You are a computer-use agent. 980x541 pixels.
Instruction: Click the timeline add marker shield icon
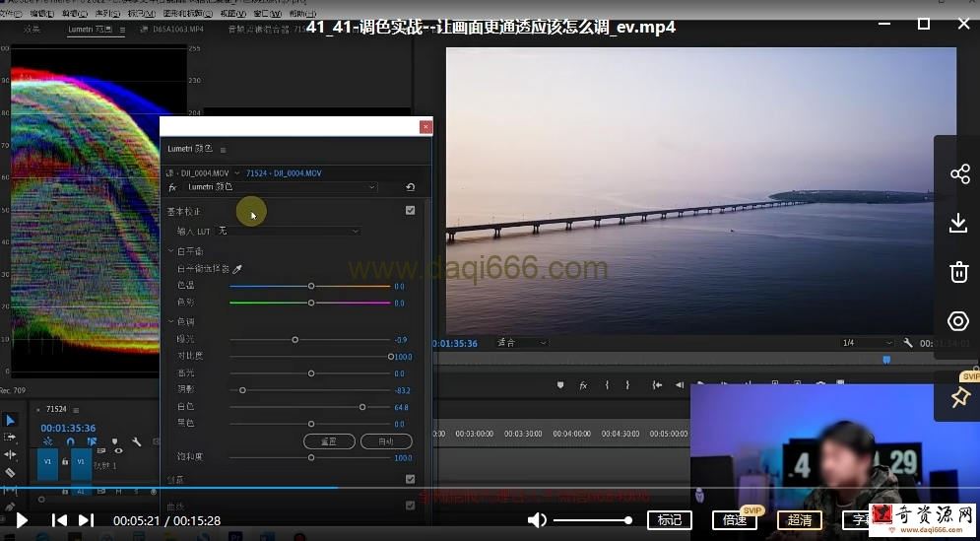(x=114, y=441)
